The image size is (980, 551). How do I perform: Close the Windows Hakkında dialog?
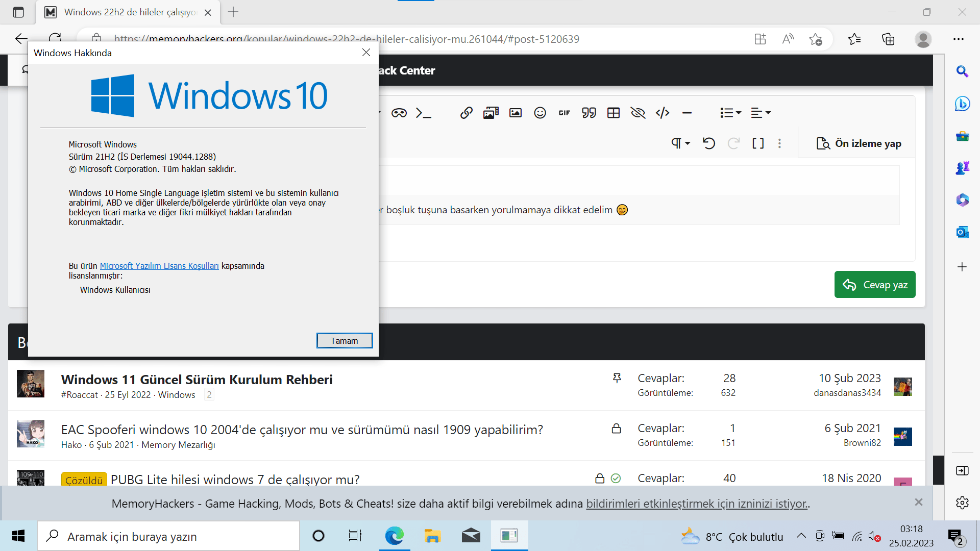[x=366, y=53]
